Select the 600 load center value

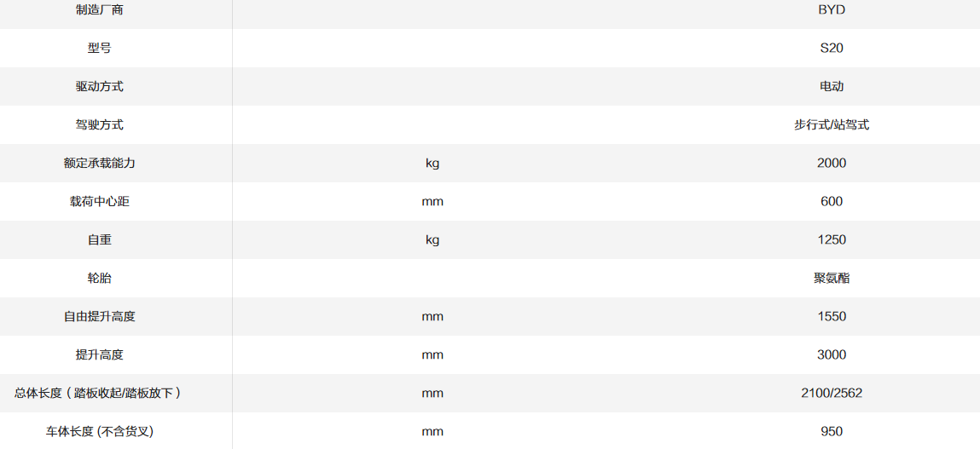(x=831, y=202)
